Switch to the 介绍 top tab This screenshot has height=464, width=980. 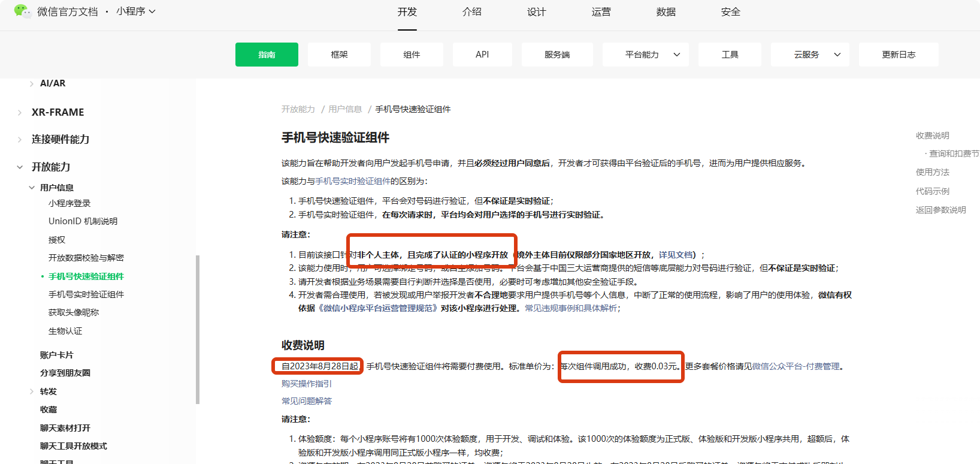click(472, 12)
